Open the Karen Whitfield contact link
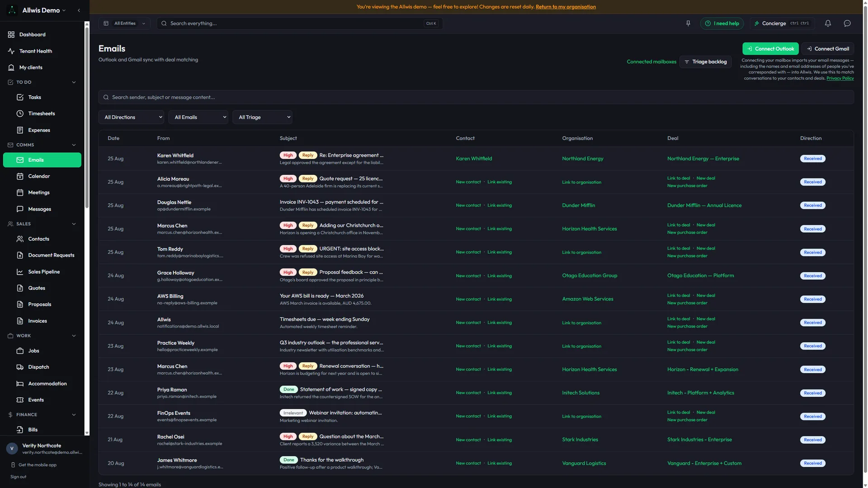Image resolution: width=868 pixels, height=488 pixels. tap(474, 159)
